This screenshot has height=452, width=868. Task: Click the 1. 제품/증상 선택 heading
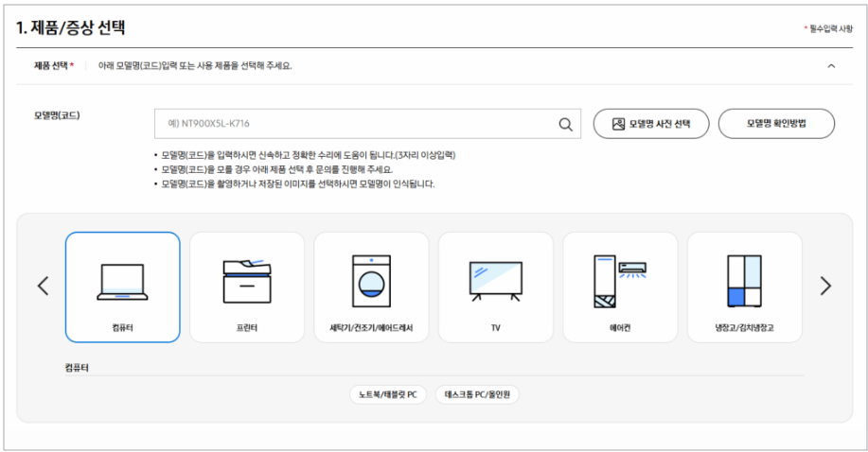(70, 27)
